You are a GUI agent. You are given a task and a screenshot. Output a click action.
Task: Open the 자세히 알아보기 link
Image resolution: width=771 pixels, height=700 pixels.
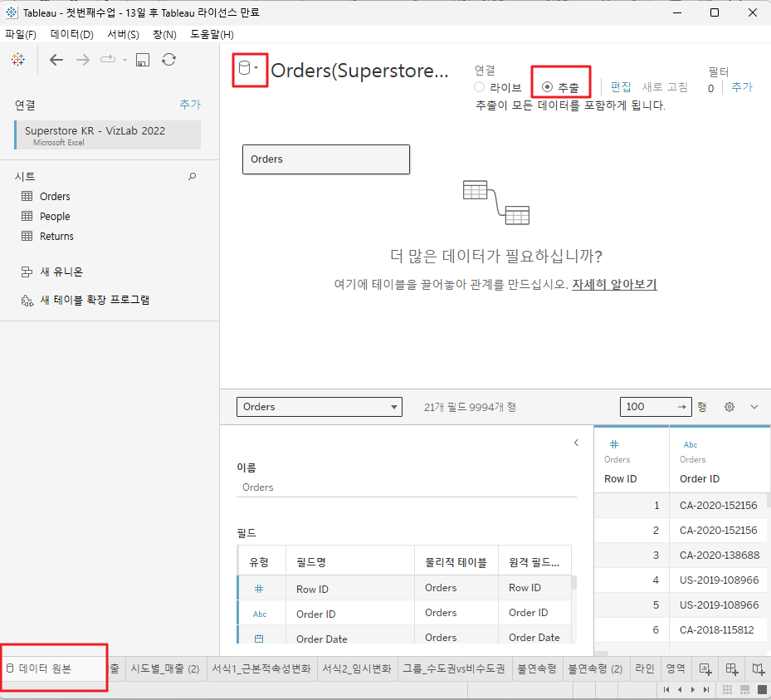614,284
